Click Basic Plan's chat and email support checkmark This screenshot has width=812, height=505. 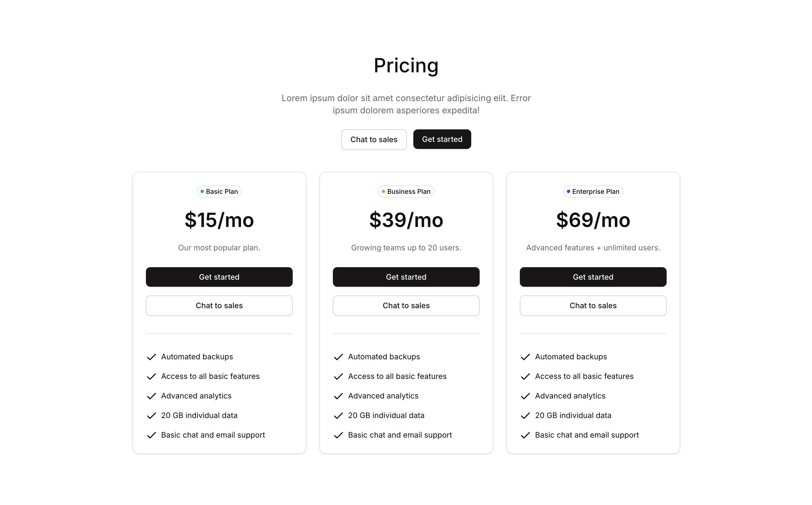(151, 435)
